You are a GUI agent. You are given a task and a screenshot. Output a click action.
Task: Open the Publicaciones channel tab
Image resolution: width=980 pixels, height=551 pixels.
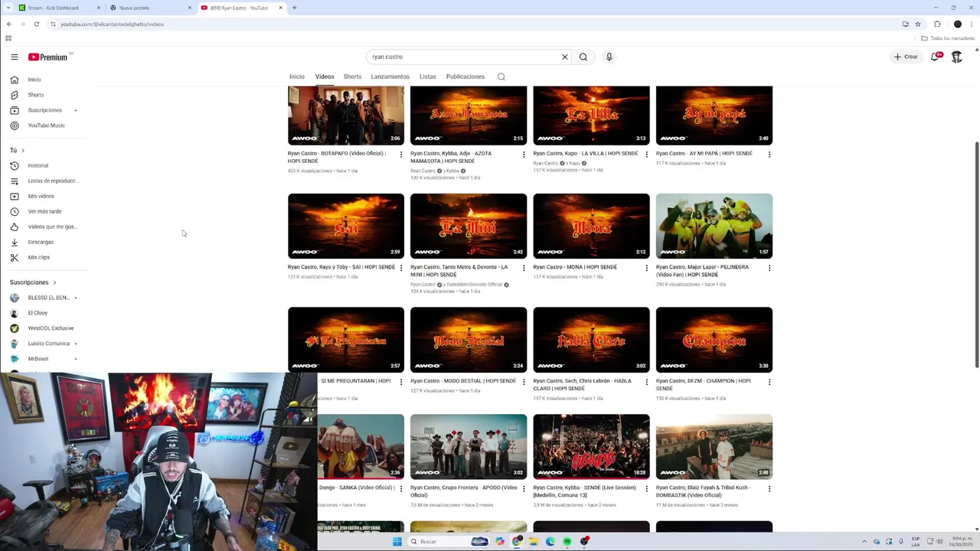(x=465, y=77)
